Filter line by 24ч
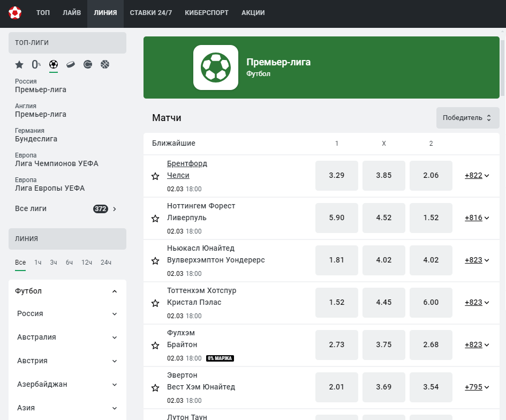The width and height of the screenshot is (506, 420). (x=106, y=262)
